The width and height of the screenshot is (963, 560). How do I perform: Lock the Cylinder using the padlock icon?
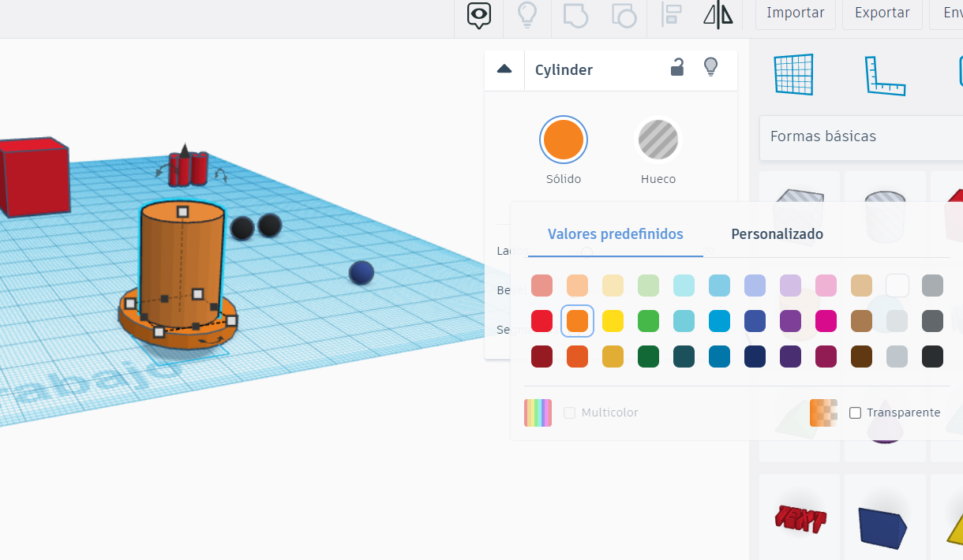677,67
